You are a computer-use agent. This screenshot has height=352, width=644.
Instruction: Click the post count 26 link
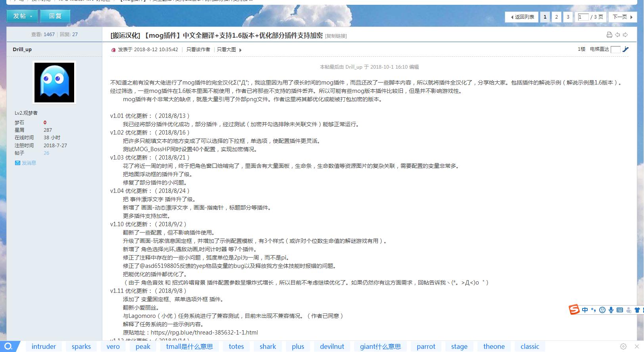coord(46,153)
